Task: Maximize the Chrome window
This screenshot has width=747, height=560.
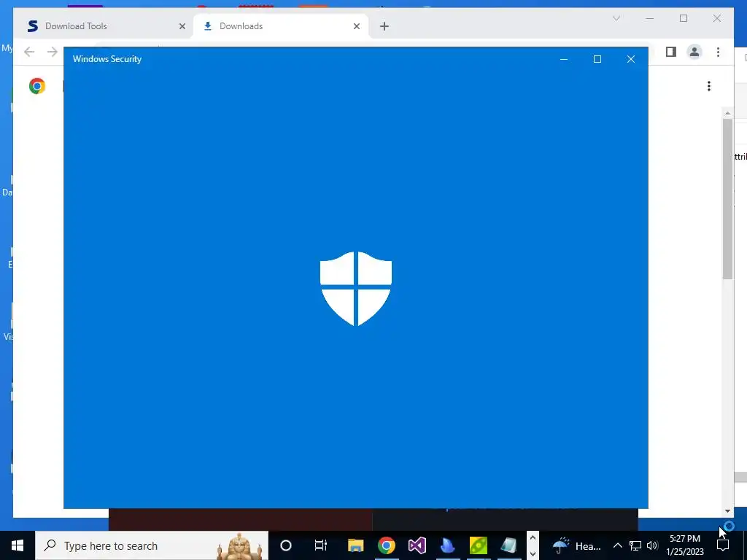Action: [x=683, y=18]
